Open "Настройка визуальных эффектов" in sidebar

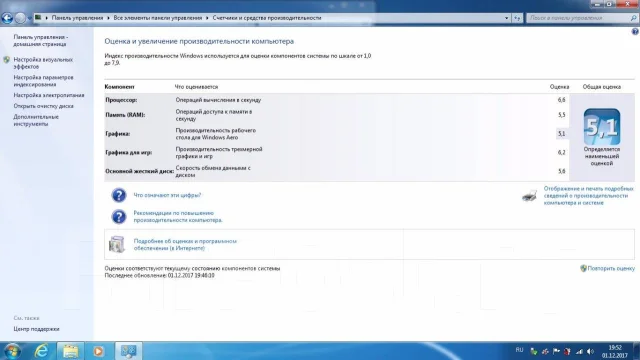pyautogui.click(x=43, y=63)
